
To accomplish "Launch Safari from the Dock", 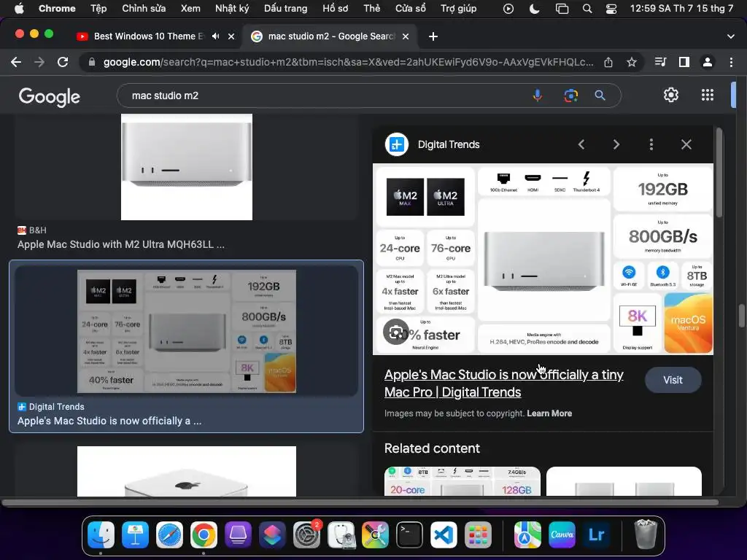I will tap(169, 534).
